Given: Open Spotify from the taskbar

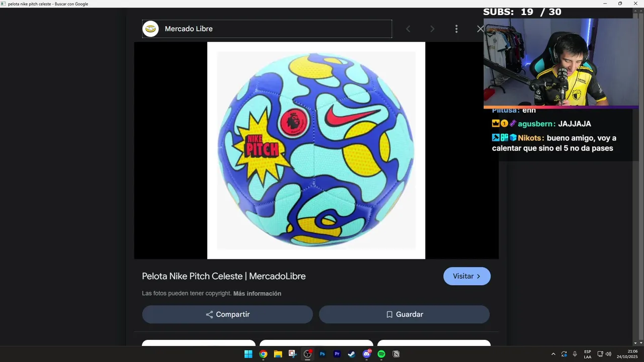Looking at the screenshot, I should 381,354.
